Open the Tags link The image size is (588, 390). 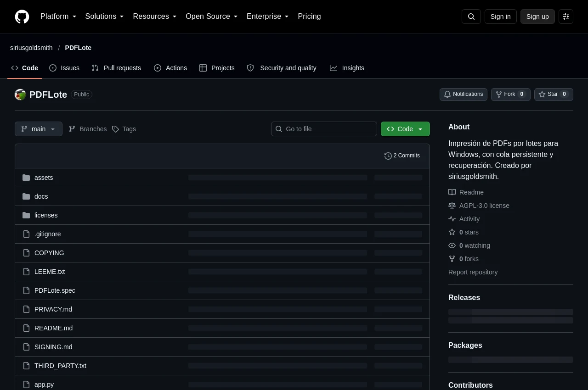[124, 129]
